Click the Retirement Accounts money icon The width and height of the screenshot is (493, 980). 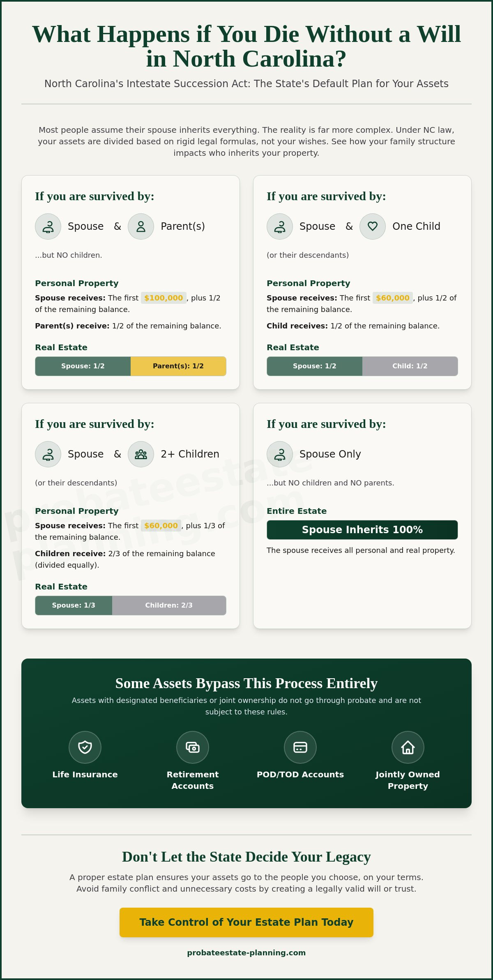pos(193,747)
